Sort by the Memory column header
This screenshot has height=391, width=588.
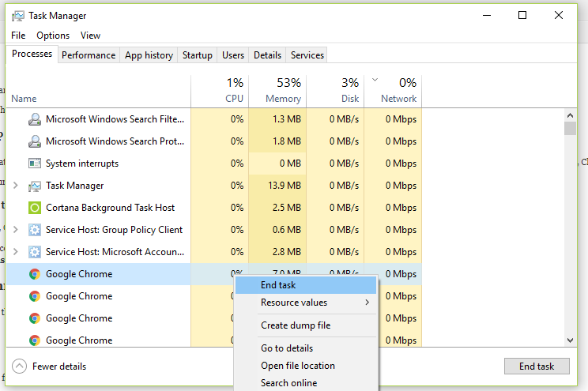277,92
